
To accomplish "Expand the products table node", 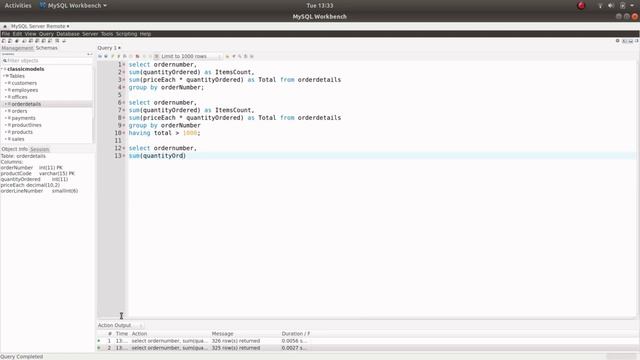I will [5, 132].
